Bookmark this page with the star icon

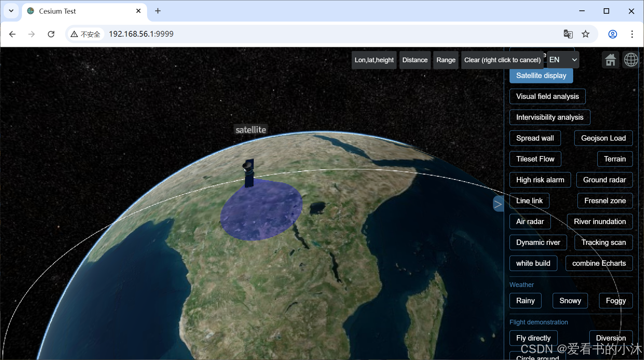click(586, 34)
